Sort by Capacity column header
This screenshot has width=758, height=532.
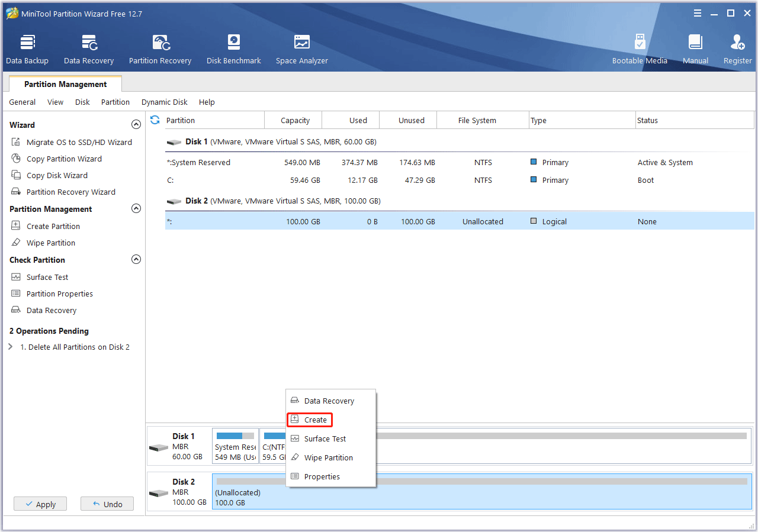(293, 120)
